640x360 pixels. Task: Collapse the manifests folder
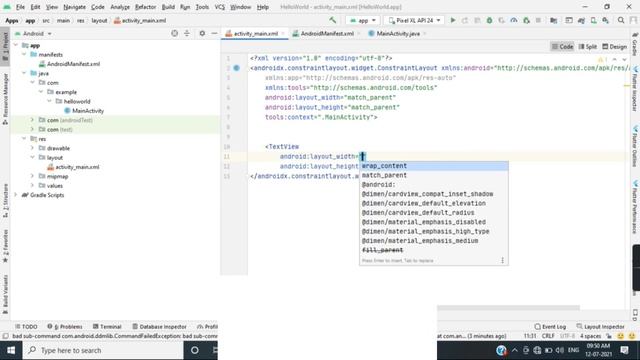(24, 54)
